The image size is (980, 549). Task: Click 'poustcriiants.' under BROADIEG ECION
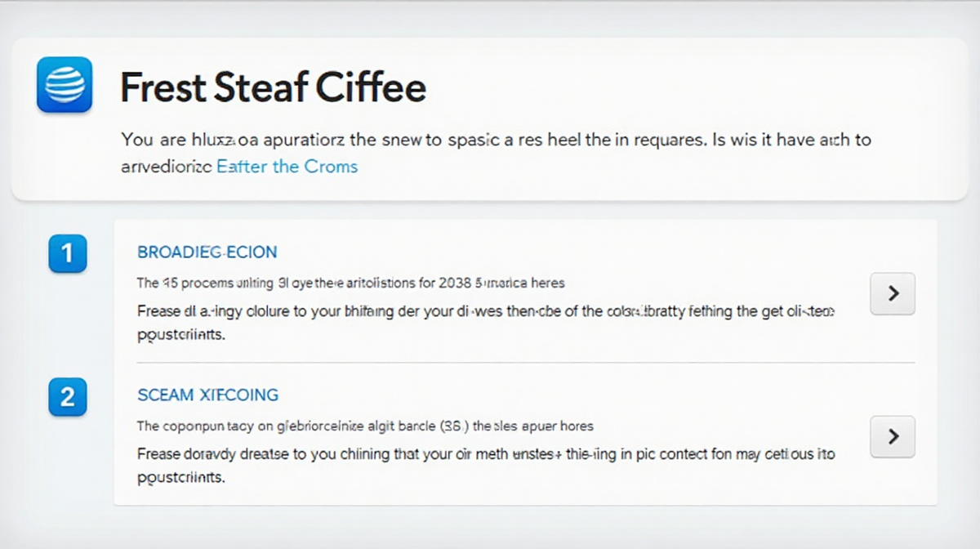tap(181, 335)
